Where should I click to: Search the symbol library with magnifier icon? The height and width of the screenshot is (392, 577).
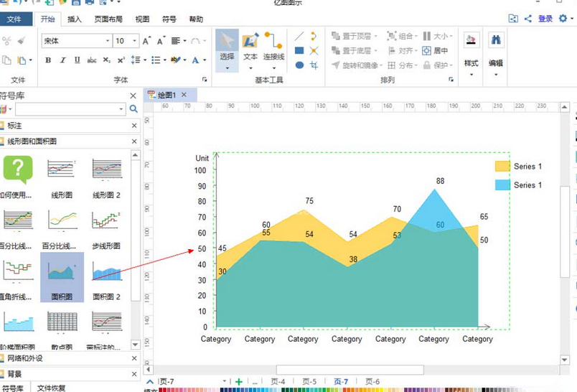point(133,109)
